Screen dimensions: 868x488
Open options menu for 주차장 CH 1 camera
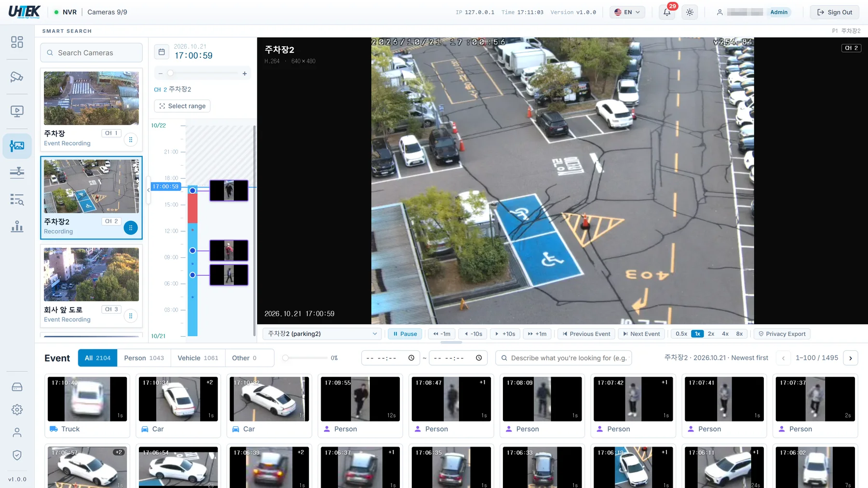131,140
